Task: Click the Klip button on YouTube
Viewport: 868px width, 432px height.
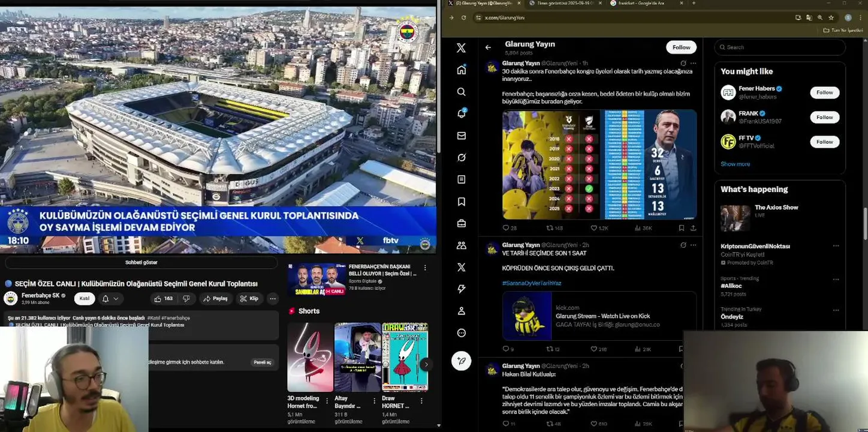Action: [249, 298]
